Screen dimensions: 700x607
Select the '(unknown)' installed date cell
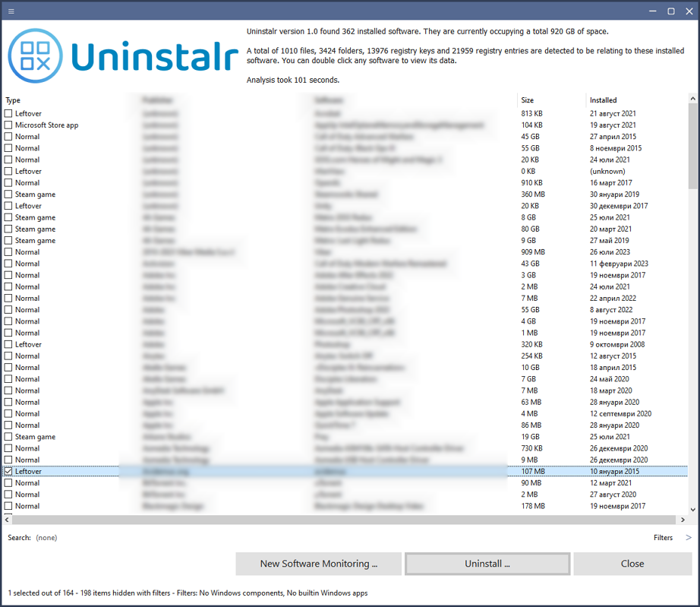[607, 171]
